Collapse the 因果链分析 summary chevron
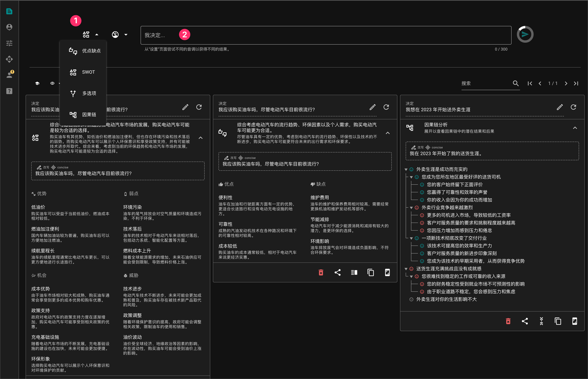The image size is (588, 379). coord(575,128)
